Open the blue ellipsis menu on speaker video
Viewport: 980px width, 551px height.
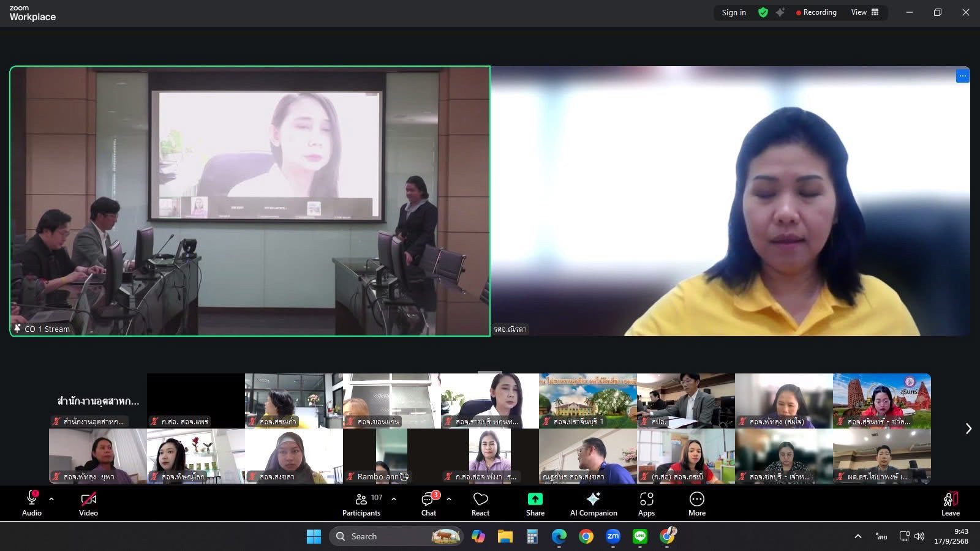point(962,76)
